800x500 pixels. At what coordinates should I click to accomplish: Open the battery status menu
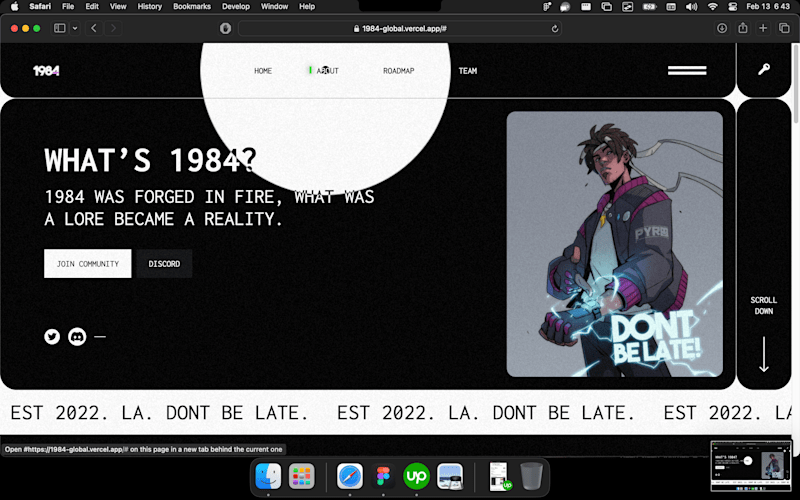[x=649, y=7]
